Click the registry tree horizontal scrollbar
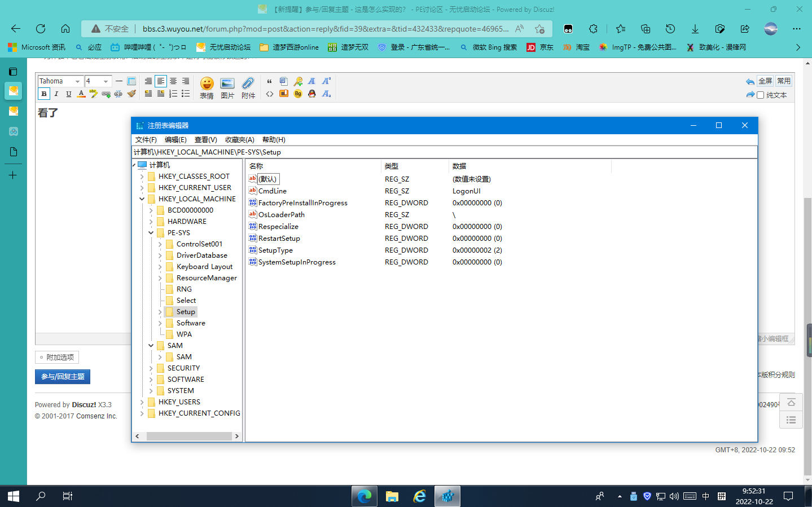The width and height of the screenshot is (812, 507). click(189, 436)
